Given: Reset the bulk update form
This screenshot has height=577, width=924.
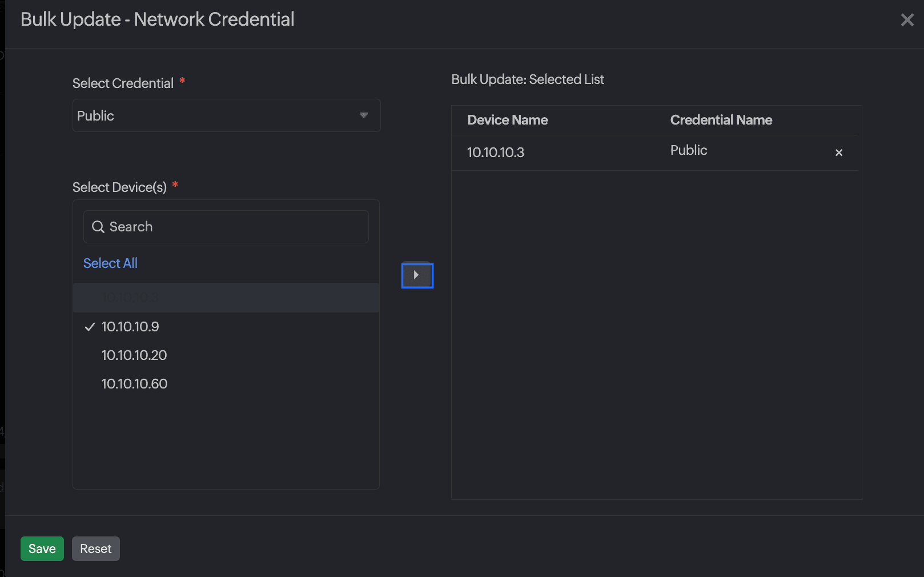Looking at the screenshot, I should [95, 548].
